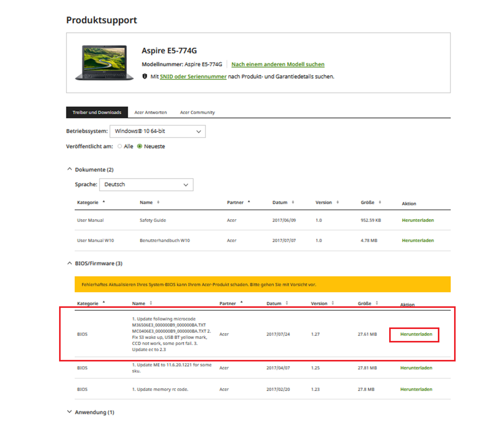The image size is (504, 446).
Task: Click Größe sort arrows in BIOS/Firmware table
Action: coord(377,303)
